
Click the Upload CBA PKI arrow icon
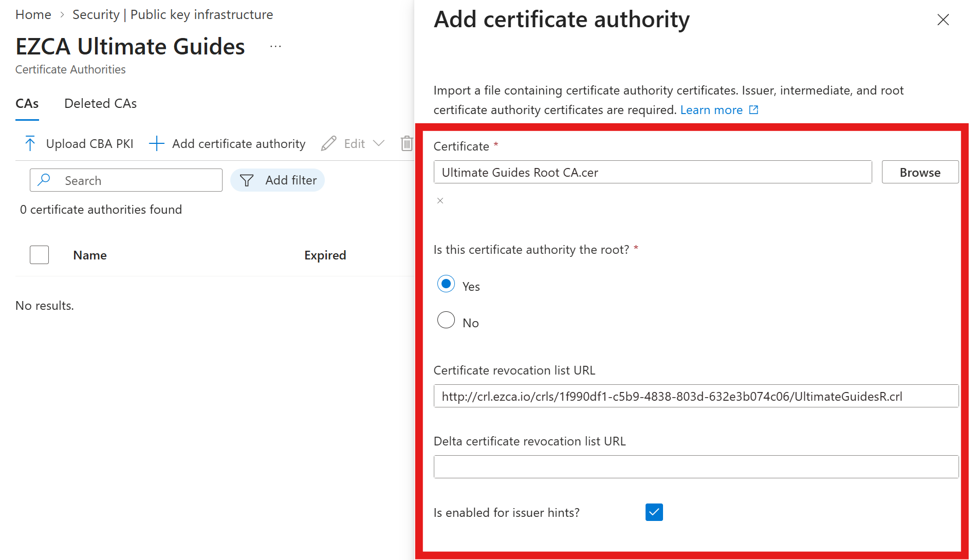(30, 144)
